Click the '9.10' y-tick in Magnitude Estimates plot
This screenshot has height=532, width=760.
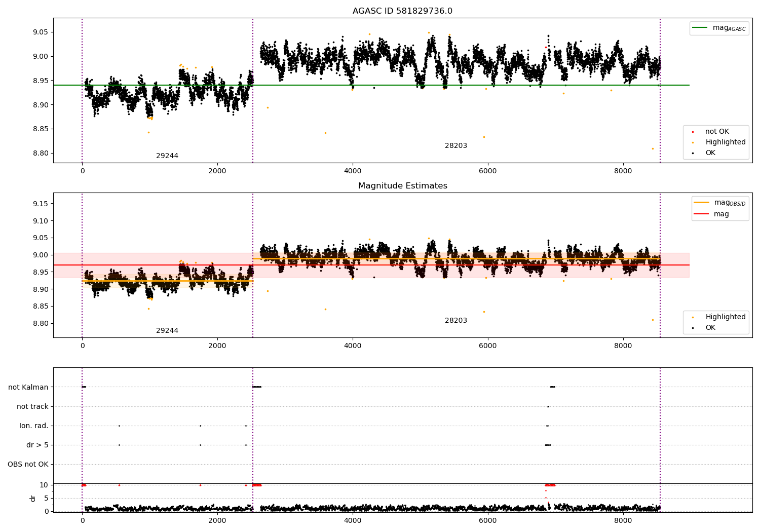[40, 221]
